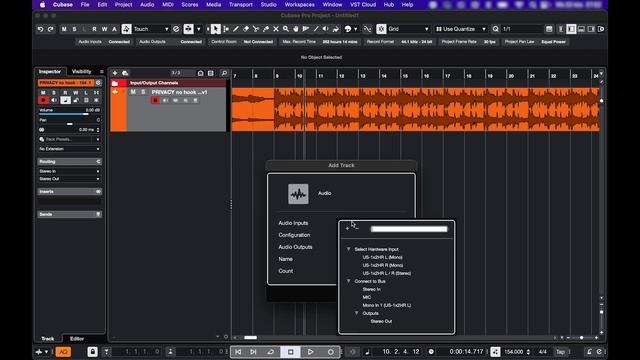
Task: Open the Grid snap type dropdown
Action: point(408,29)
